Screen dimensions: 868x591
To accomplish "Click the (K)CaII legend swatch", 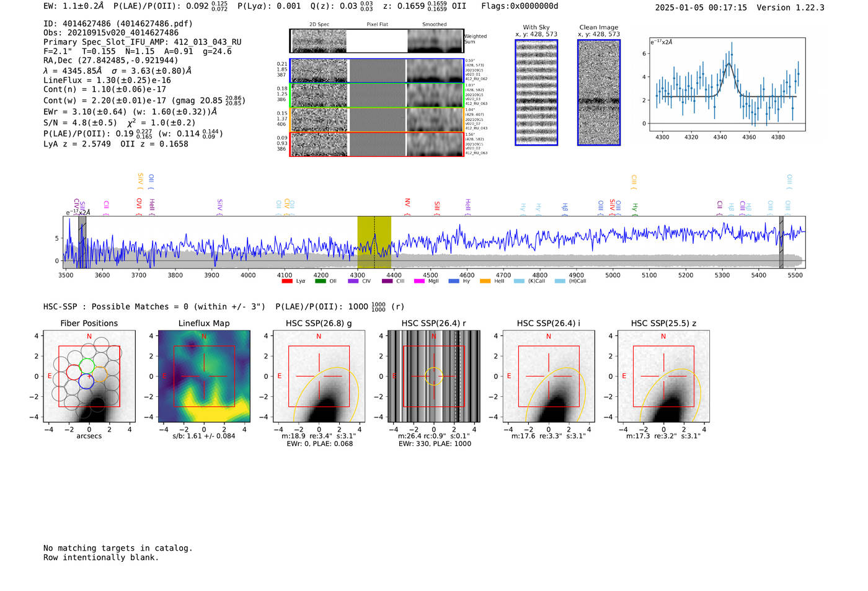I will point(519,281).
